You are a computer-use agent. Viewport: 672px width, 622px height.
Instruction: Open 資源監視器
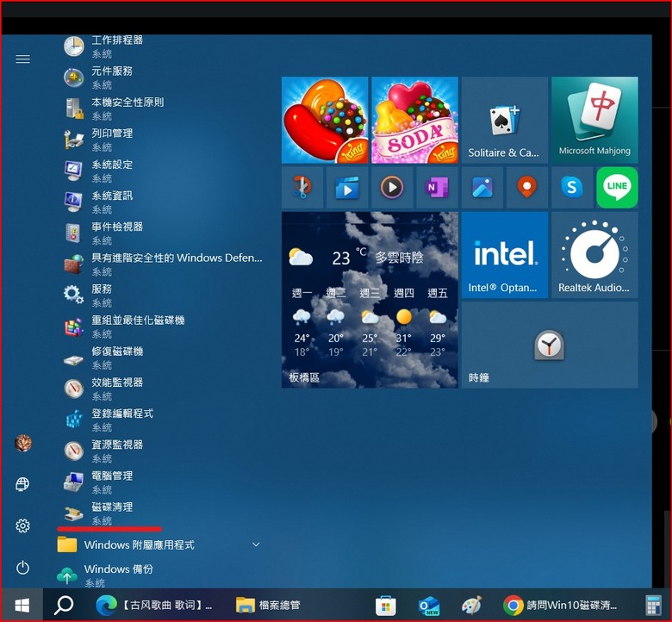pyautogui.click(x=163, y=451)
